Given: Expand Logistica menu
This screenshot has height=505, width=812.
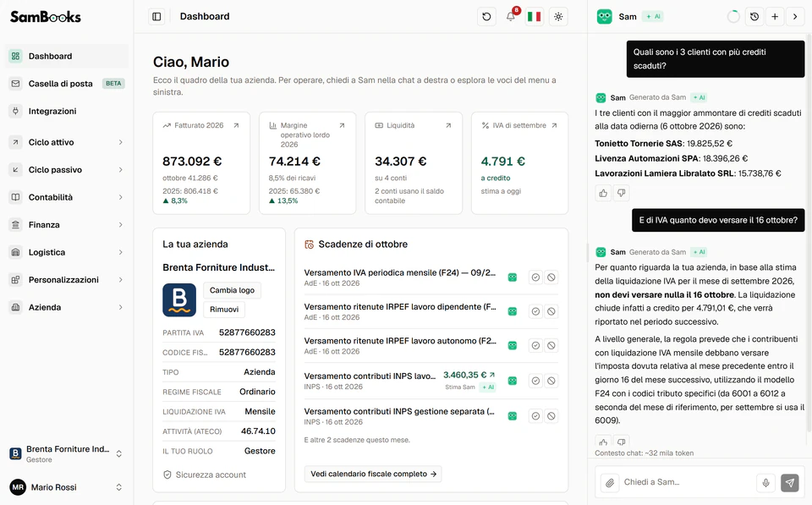Looking at the screenshot, I should [67, 252].
